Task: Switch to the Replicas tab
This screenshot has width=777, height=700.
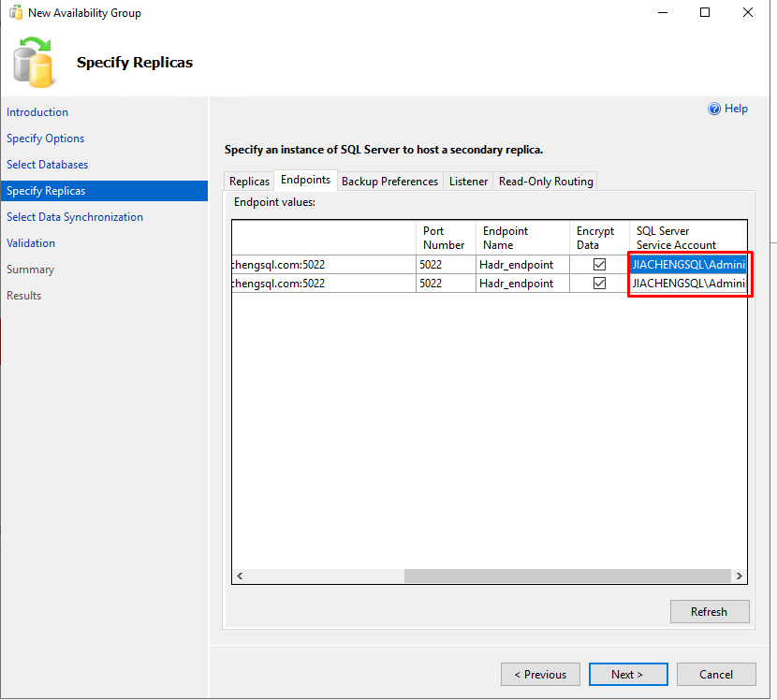Action: [x=249, y=182]
